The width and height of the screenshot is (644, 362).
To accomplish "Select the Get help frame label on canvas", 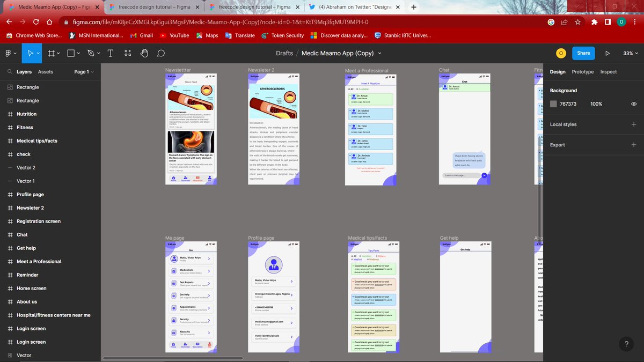I will [x=449, y=238].
